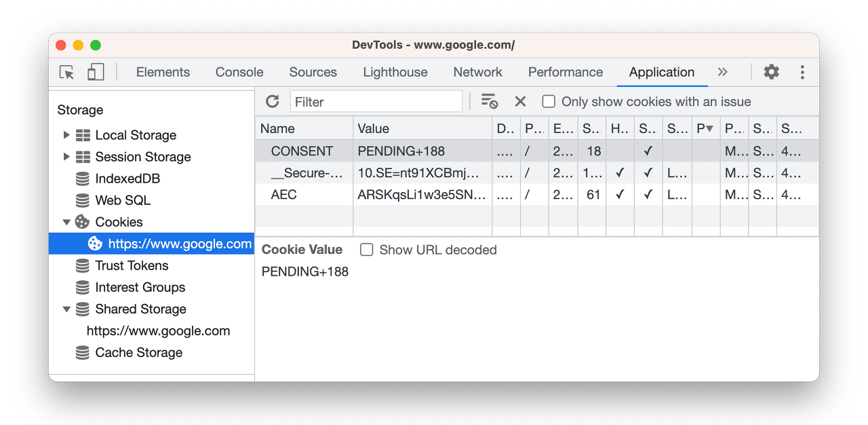Collapse the Cookies tree node

coord(66,222)
